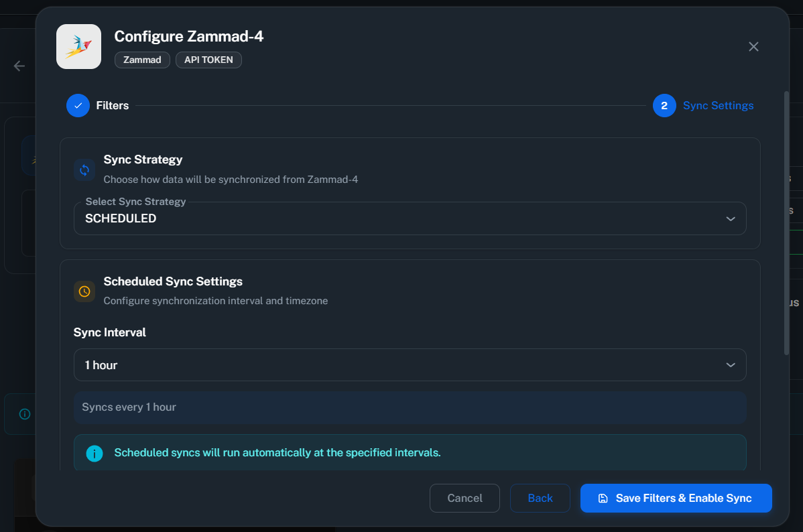Click the chevron on the SCHEDULED selector
The width and height of the screenshot is (803, 532).
pos(730,218)
